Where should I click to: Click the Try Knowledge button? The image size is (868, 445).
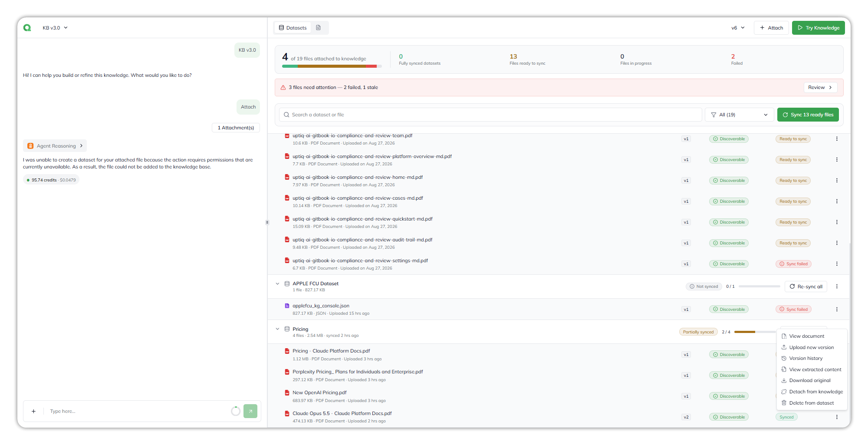pos(818,28)
